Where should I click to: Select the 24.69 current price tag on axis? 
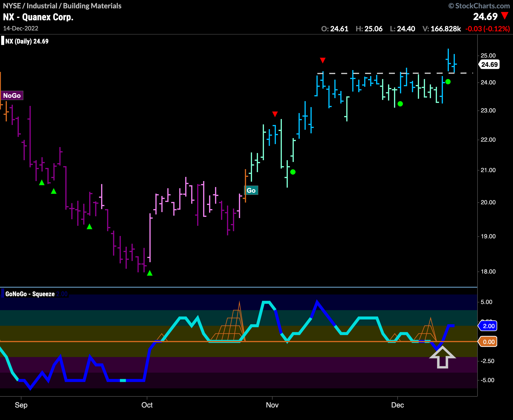click(489, 64)
